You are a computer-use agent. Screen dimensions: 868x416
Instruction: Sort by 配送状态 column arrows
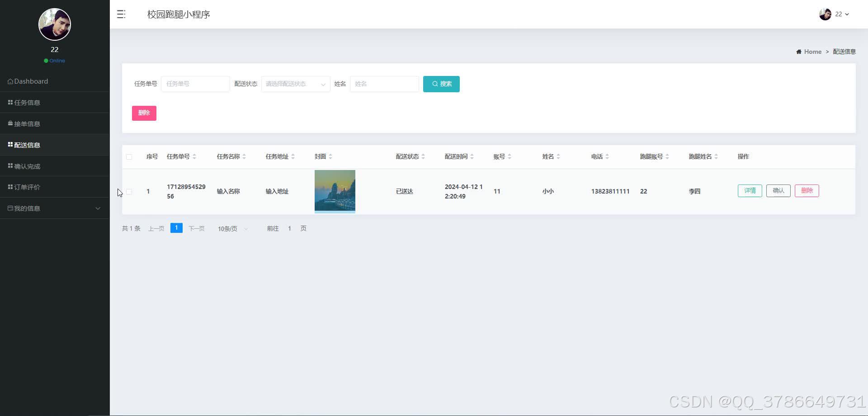423,157
